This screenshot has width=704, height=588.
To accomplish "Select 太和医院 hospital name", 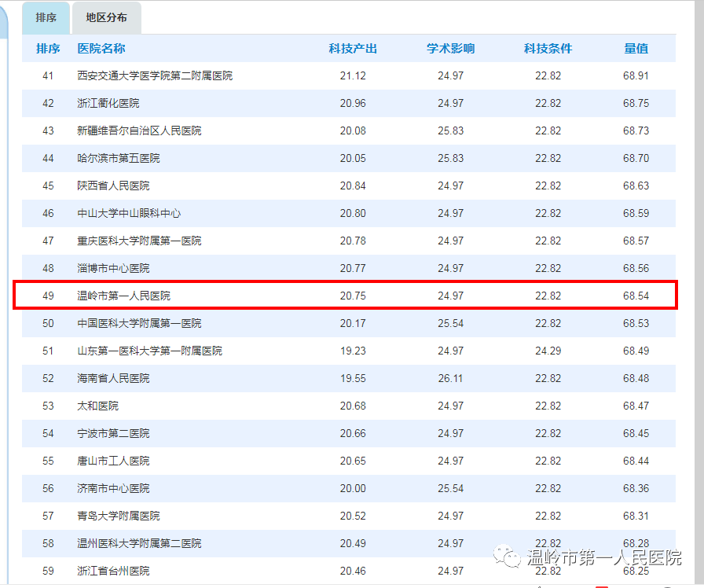I will [98, 406].
